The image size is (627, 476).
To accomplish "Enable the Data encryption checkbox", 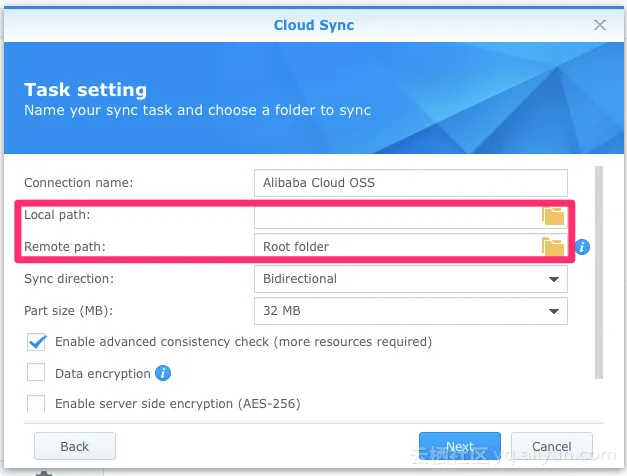I will pyautogui.click(x=36, y=372).
